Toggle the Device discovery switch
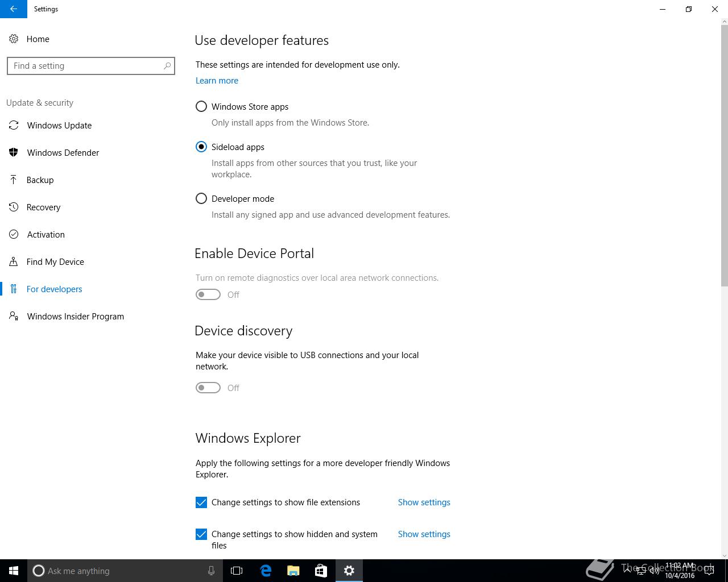This screenshot has height=582, width=728. [208, 388]
